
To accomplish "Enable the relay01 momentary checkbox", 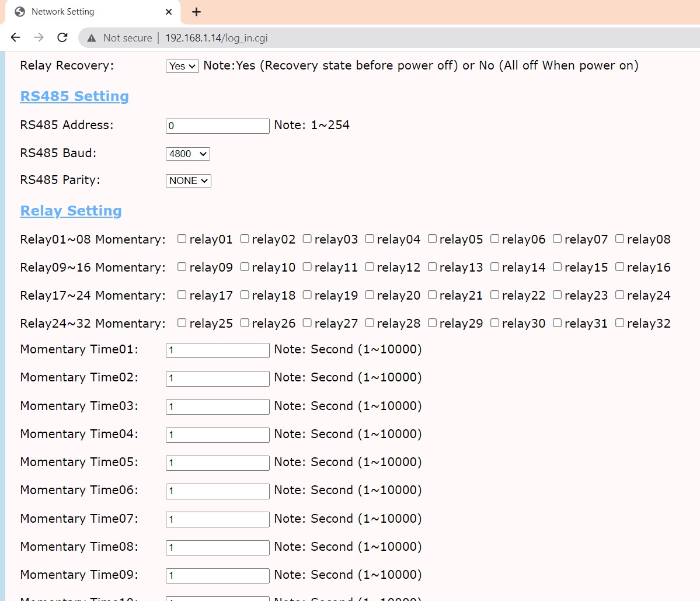I will (182, 239).
